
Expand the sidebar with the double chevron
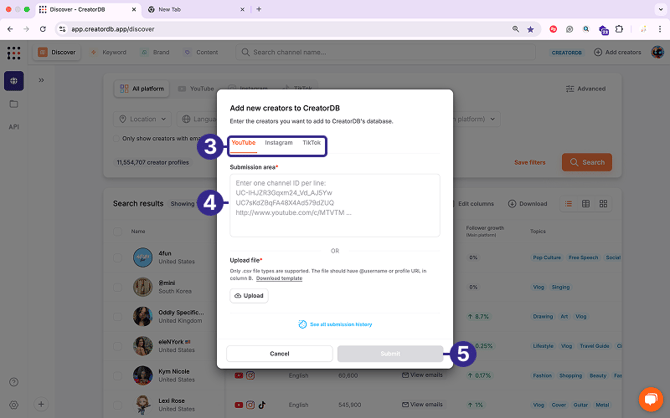tap(41, 80)
